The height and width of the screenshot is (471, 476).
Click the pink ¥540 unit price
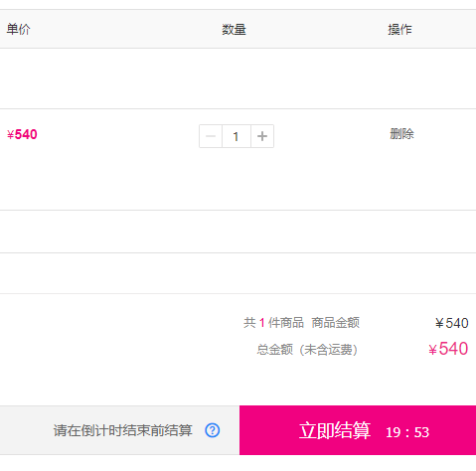coord(22,134)
